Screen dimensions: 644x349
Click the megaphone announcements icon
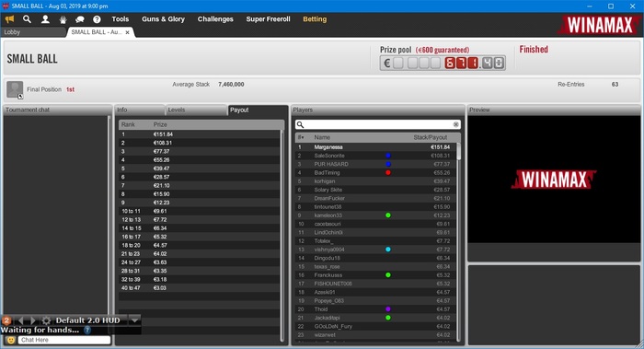tap(10, 19)
